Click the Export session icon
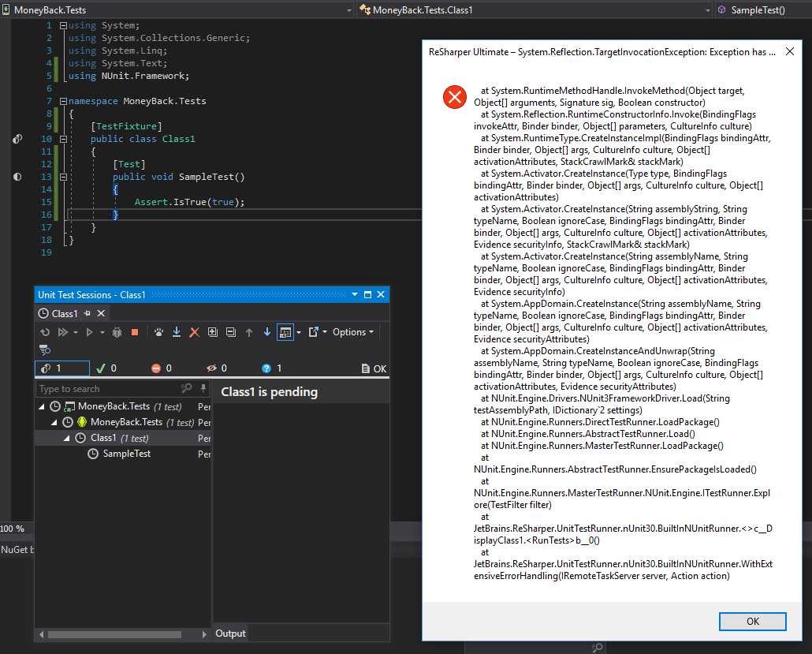The width and height of the screenshot is (812, 654). (313, 332)
